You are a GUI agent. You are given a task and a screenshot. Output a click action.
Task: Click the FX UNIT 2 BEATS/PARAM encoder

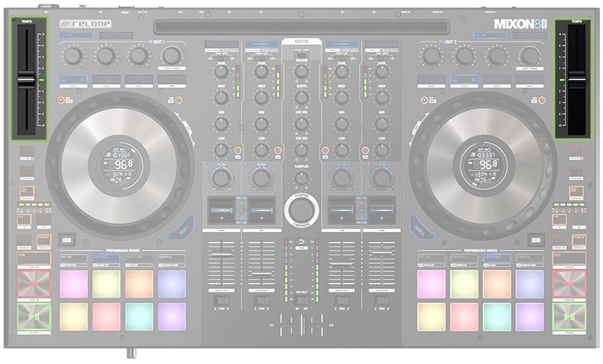[x=530, y=56]
